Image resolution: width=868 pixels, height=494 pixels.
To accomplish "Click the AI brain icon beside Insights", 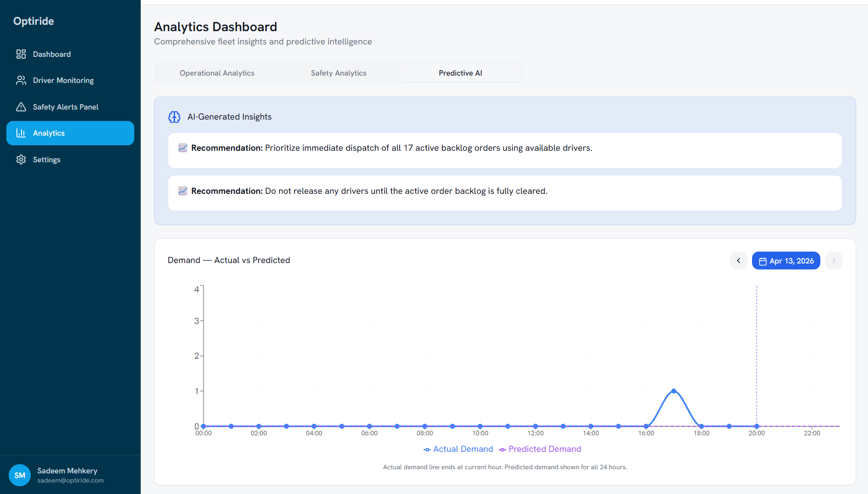I will tap(174, 117).
